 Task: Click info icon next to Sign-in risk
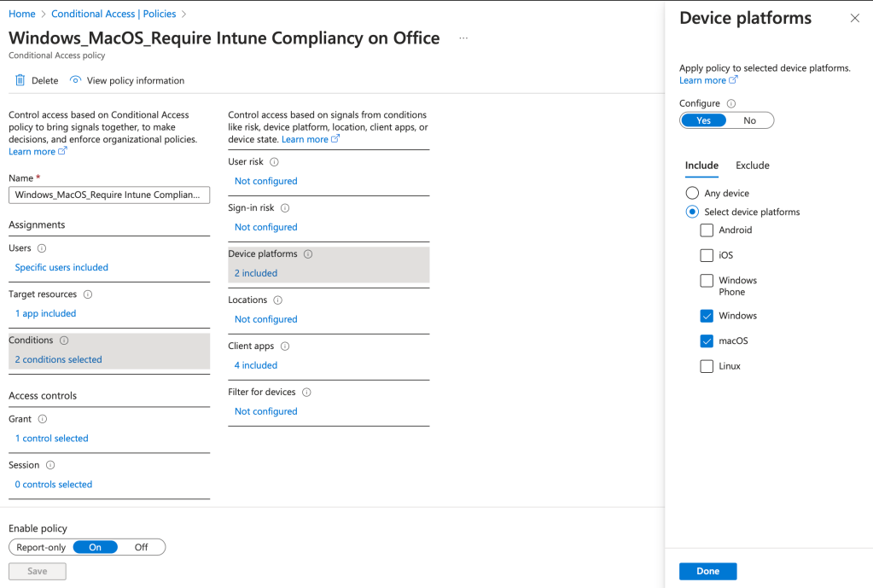285,208
